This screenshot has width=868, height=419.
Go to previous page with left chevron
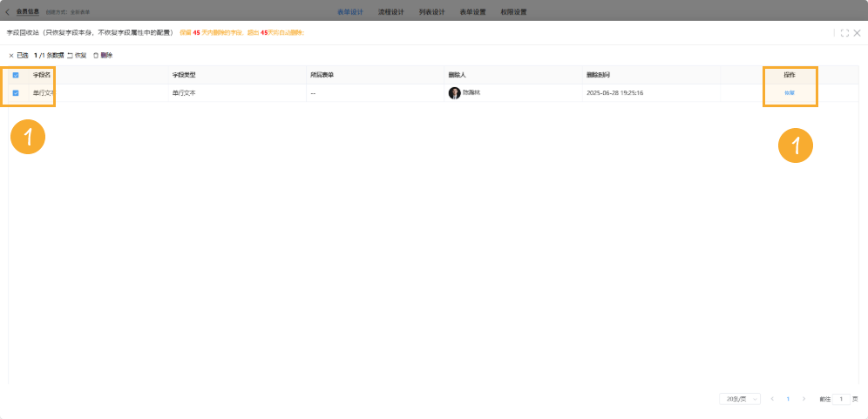(x=771, y=398)
